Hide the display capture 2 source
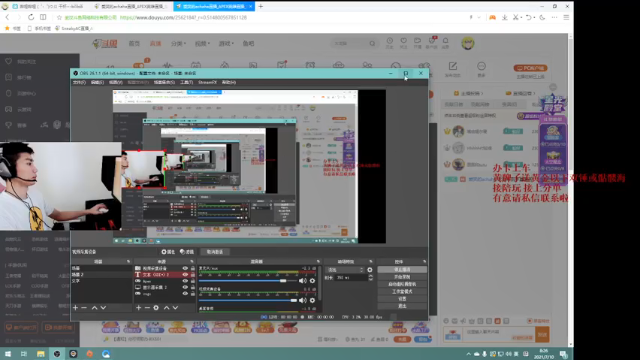 [185, 287]
